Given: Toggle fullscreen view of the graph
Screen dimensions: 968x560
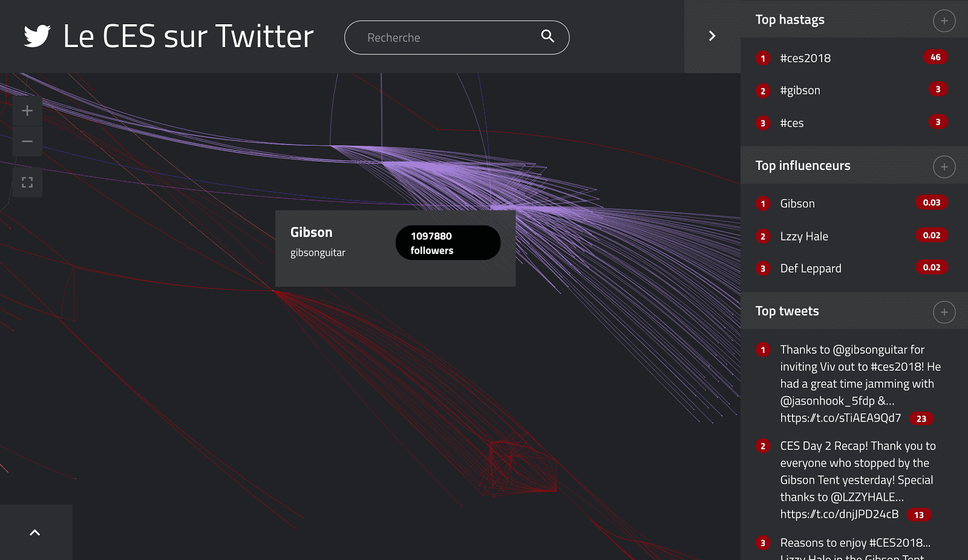Looking at the screenshot, I should [27, 182].
